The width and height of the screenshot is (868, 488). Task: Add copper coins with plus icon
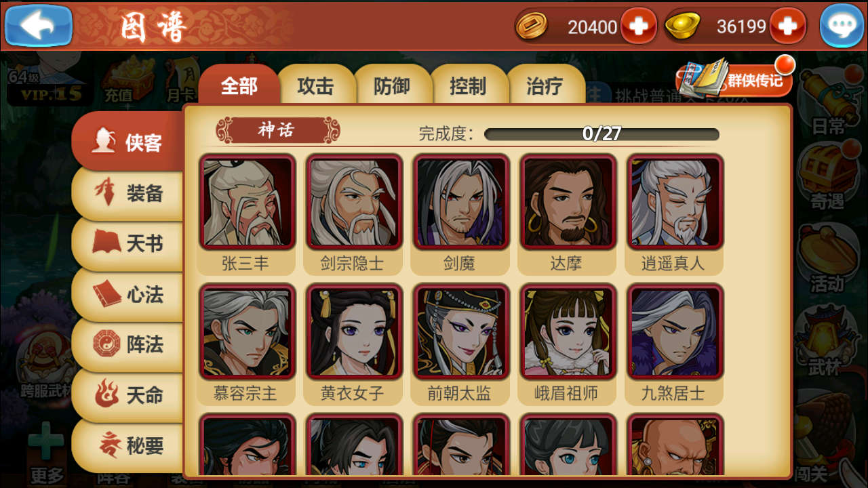pyautogui.click(x=638, y=26)
